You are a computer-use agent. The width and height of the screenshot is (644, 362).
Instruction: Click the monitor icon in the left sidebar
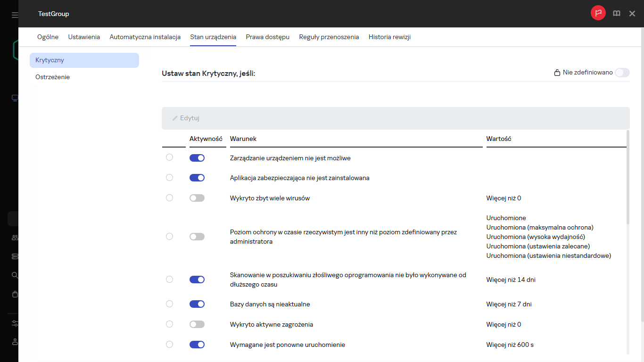(15, 98)
